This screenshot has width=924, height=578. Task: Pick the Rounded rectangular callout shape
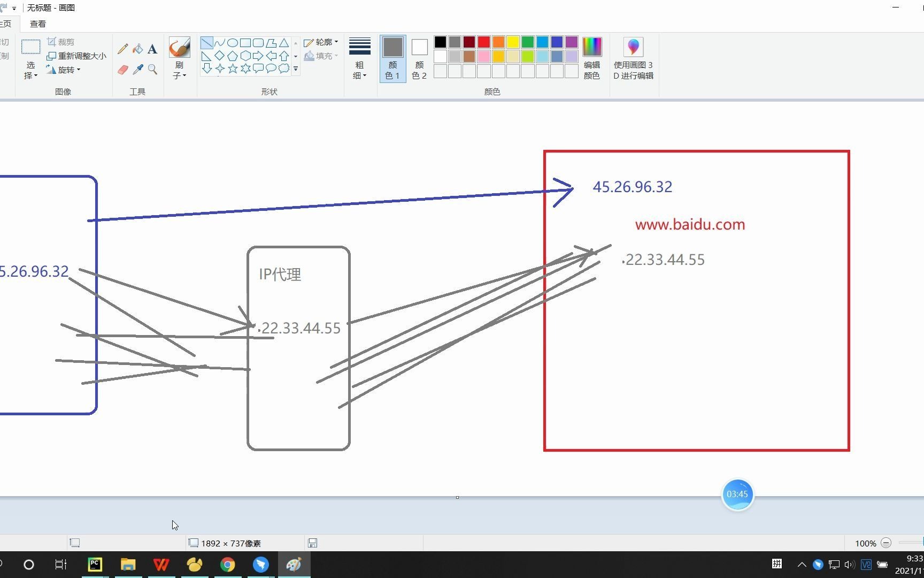(x=258, y=69)
